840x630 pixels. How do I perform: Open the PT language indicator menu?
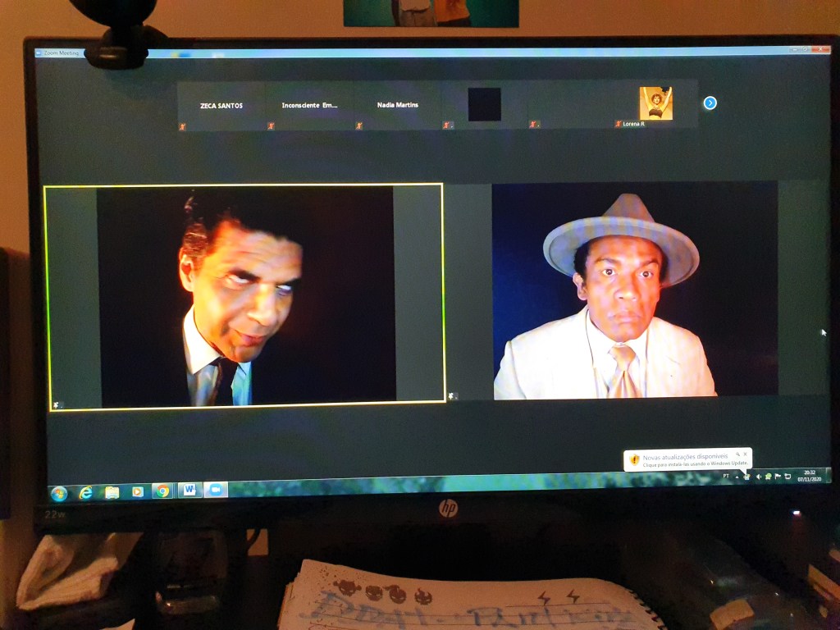[726, 476]
